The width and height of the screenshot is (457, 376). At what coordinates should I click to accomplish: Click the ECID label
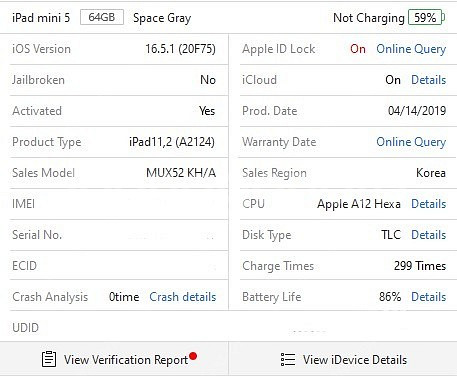click(24, 266)
